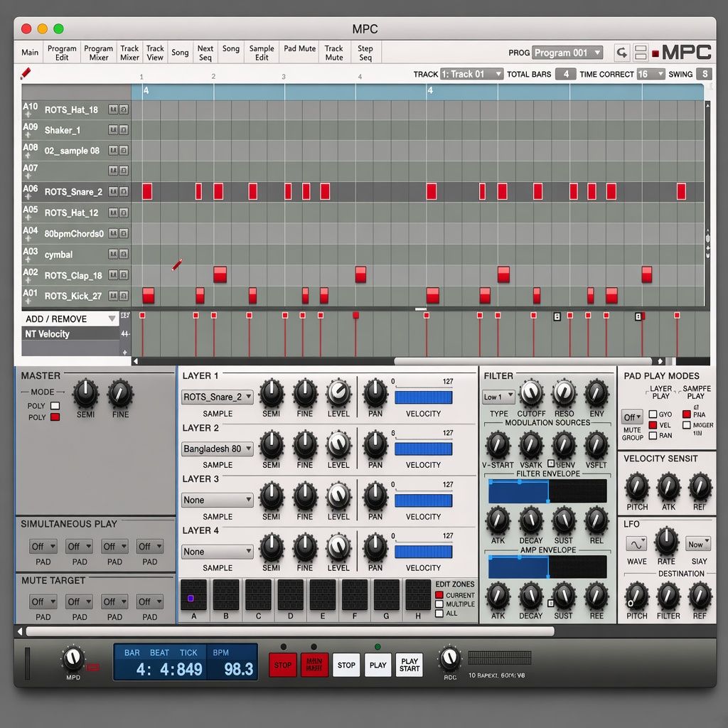
Task: Click solo icon on Shaker_1 row
Action: (124, 130)
